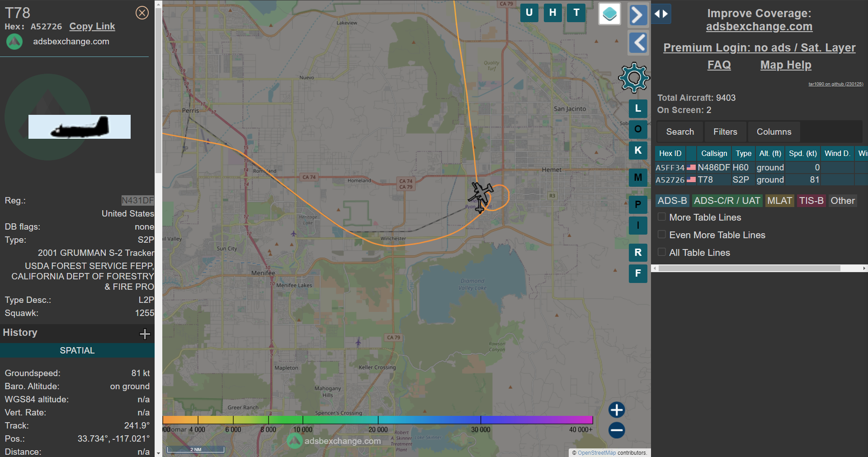This screenshot has width=868, height=457.
Task: Click the Copy Link link
Action: (x=92, y=27)
